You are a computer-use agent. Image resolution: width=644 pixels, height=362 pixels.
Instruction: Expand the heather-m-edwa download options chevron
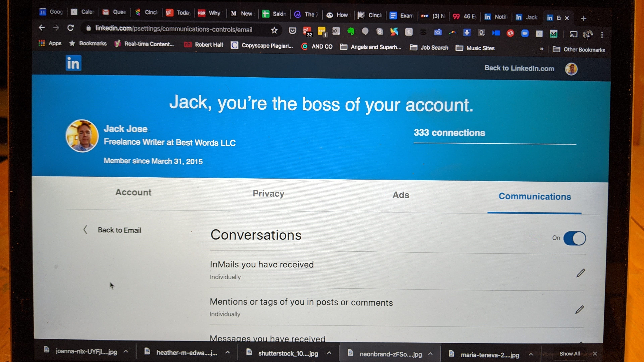click(228, 352)
